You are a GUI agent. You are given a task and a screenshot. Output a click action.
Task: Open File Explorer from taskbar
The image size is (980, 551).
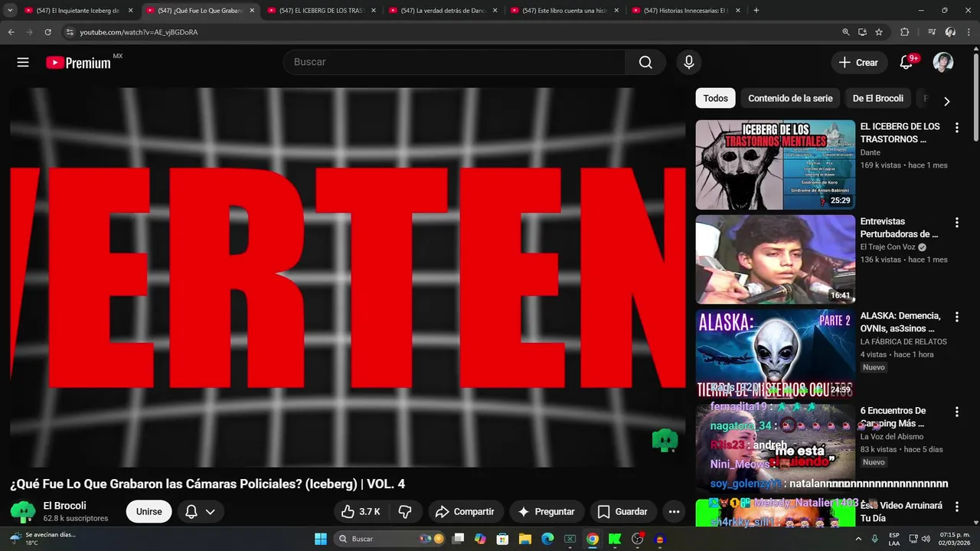tap(525, 539)
